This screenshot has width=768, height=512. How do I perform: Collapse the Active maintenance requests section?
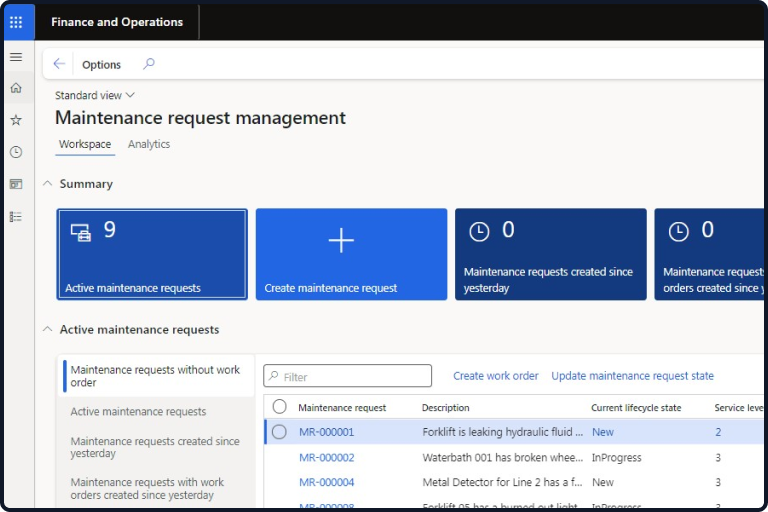coord(48,329)
